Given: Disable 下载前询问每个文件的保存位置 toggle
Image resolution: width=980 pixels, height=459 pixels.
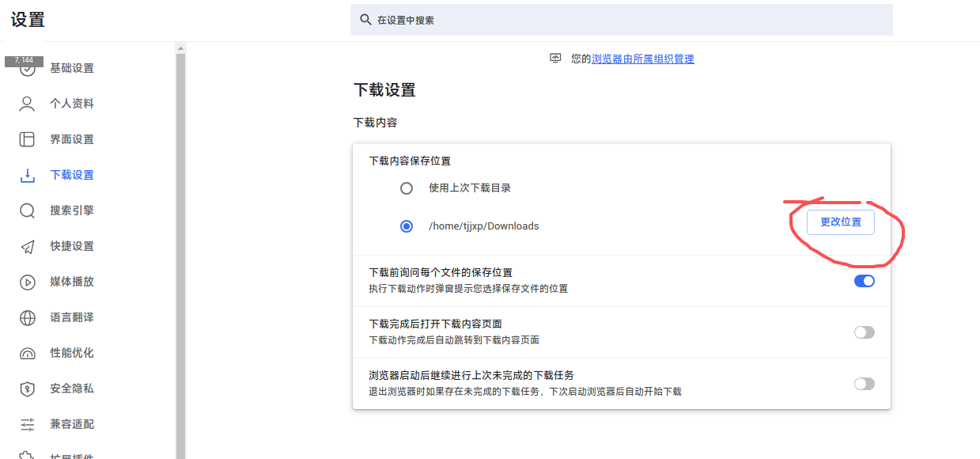Looking at the screenshot, I should pyautogui.click(x=865, y=281).
